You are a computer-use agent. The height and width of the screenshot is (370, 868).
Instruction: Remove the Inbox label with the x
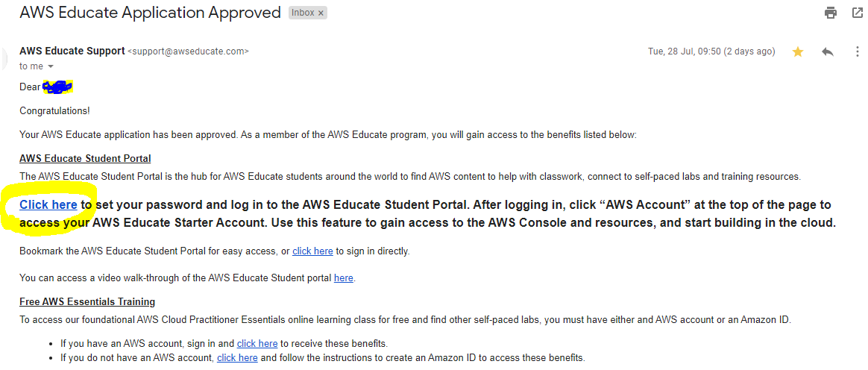[x=321, y=13]
